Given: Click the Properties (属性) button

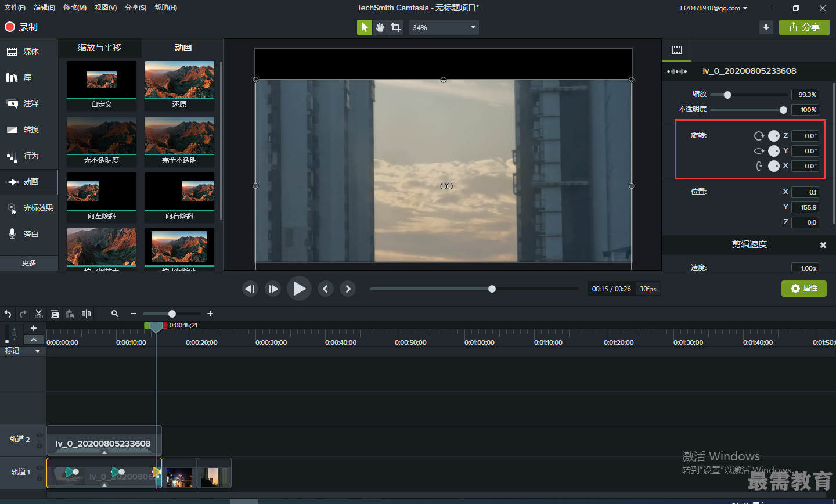Looking at the screenshot, I should pos(804,289).
